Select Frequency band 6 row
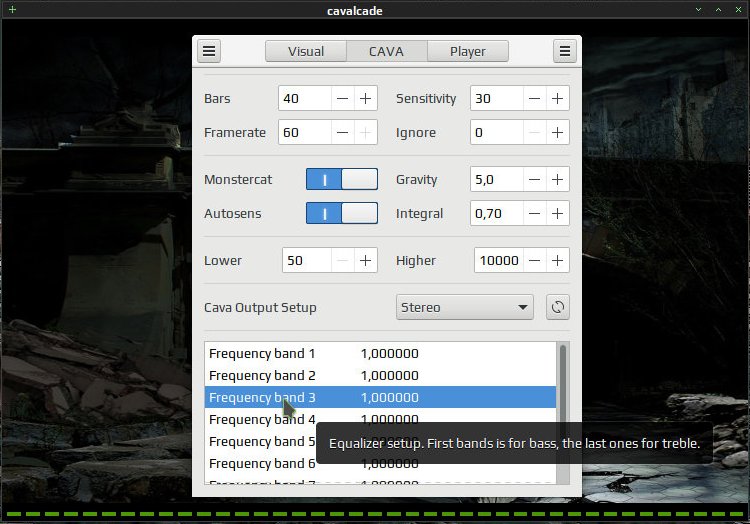This screenshot has height=524, width=750. 380,464
